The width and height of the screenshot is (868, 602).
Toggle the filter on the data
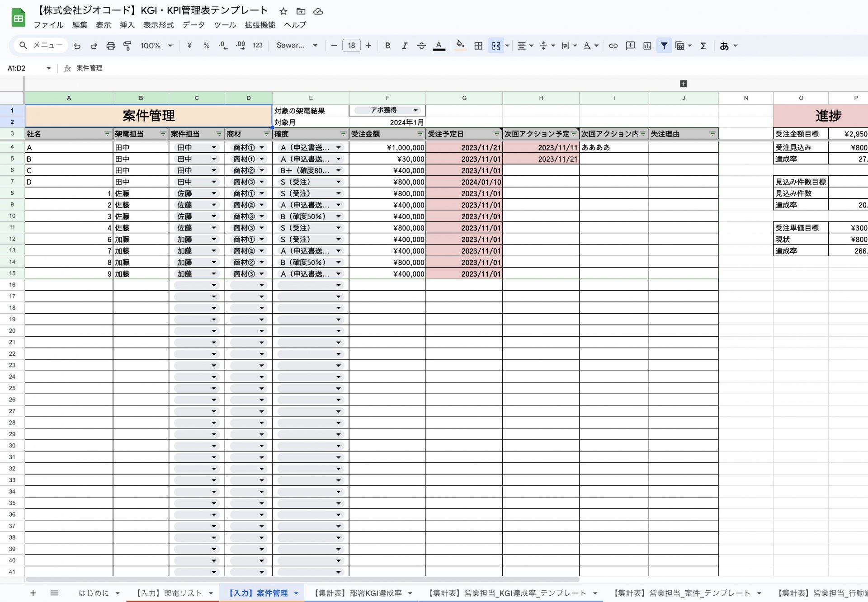(664, 45)
